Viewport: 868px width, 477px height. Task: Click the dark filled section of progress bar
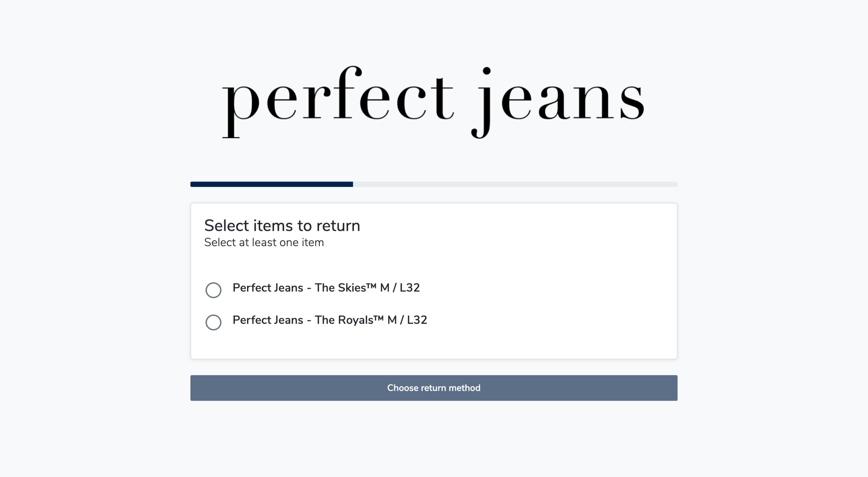pyautogui.click(x=271, y=184)
